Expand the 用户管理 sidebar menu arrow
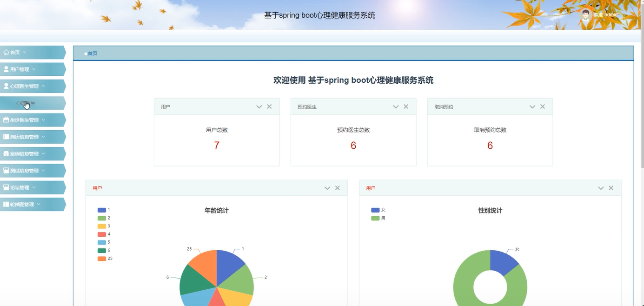Image resolution: width=644 pixels, height=306 pixels. coord(34,69)
